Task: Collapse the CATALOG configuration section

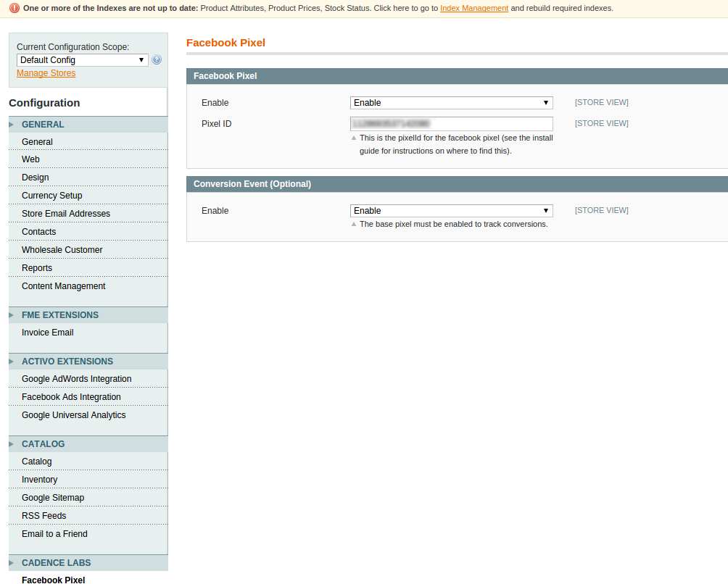Action: pos(88,444)
